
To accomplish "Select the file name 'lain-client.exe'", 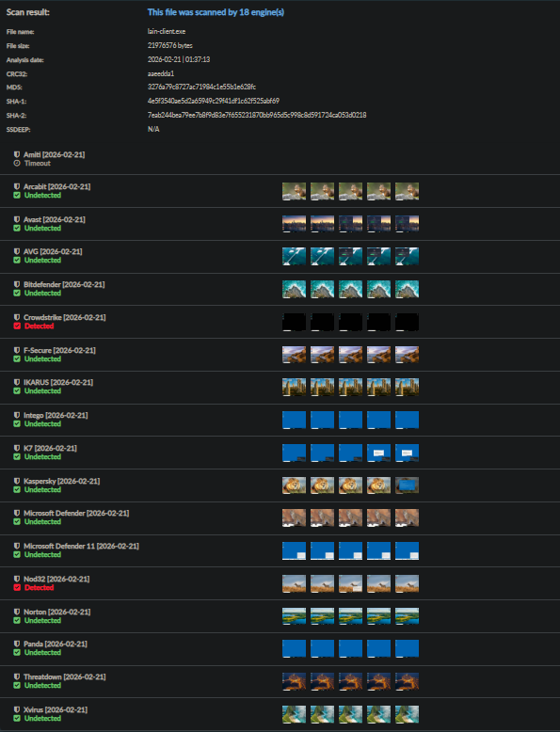I will coord(167,31).
